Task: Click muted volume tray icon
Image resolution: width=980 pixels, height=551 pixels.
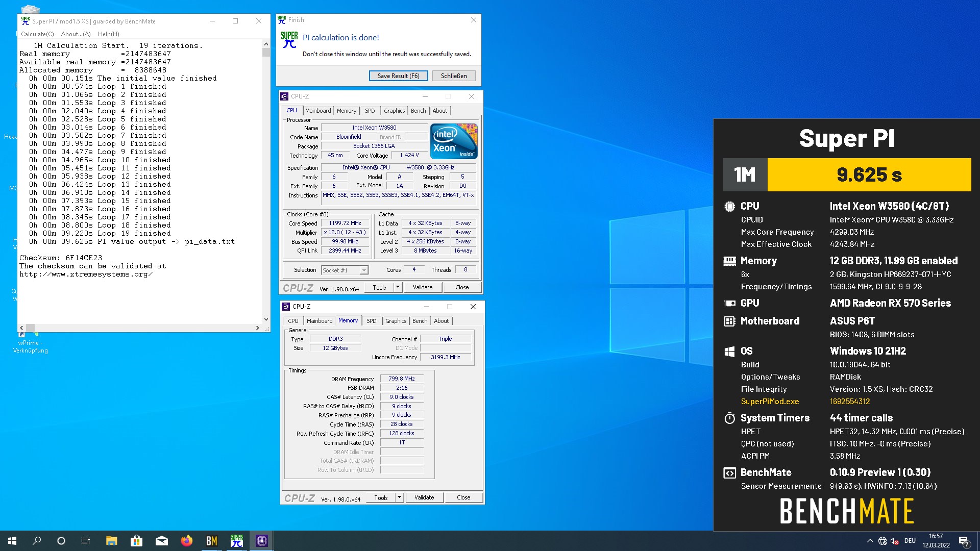Action: [x=895, y=541]
